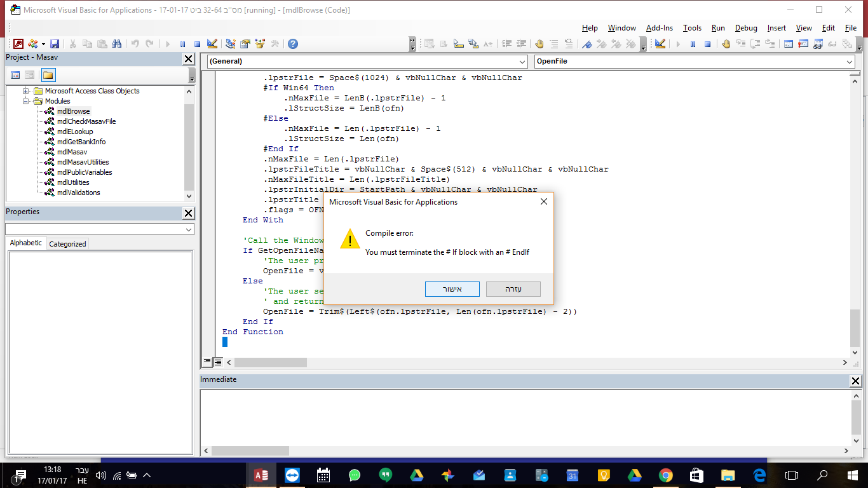This screenshot has width=868, height=488.
Task: Open Google Chrome from the taskbar
Action: (x=665, y=475)
